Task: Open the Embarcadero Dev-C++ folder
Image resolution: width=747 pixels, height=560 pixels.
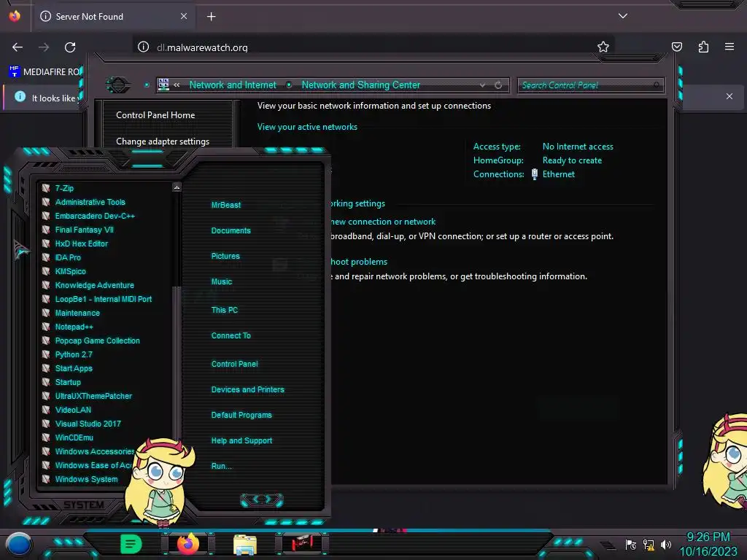Action: [x=95, y=216]
